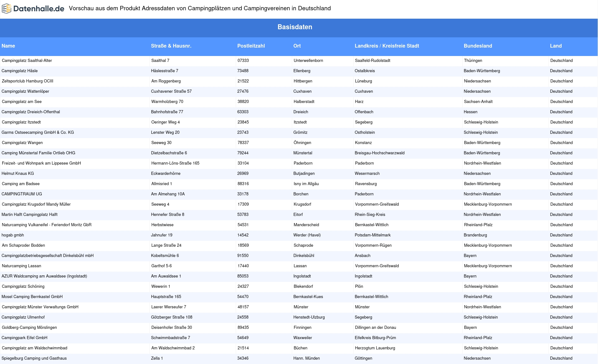Click address Cuxhavener Straße 57

click(x=171, y=91)
